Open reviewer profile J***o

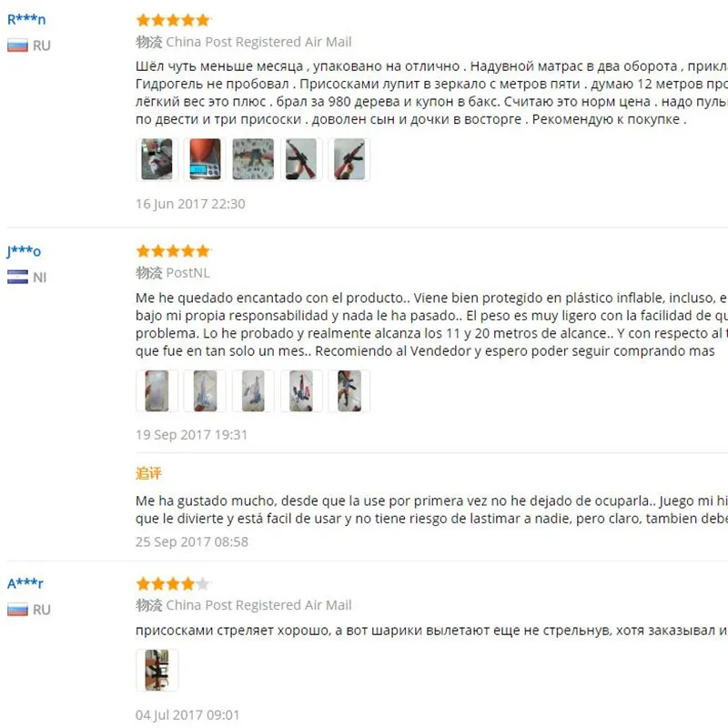[24, 251]
